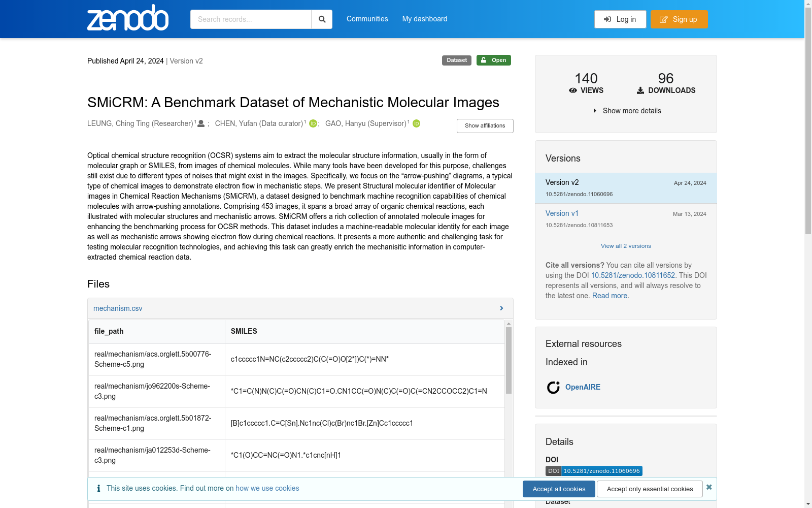This screenshot has width=812, height=508.
Task: Open LEUNG Ching Ting's person profile icon
Action: tap(201, 123)
